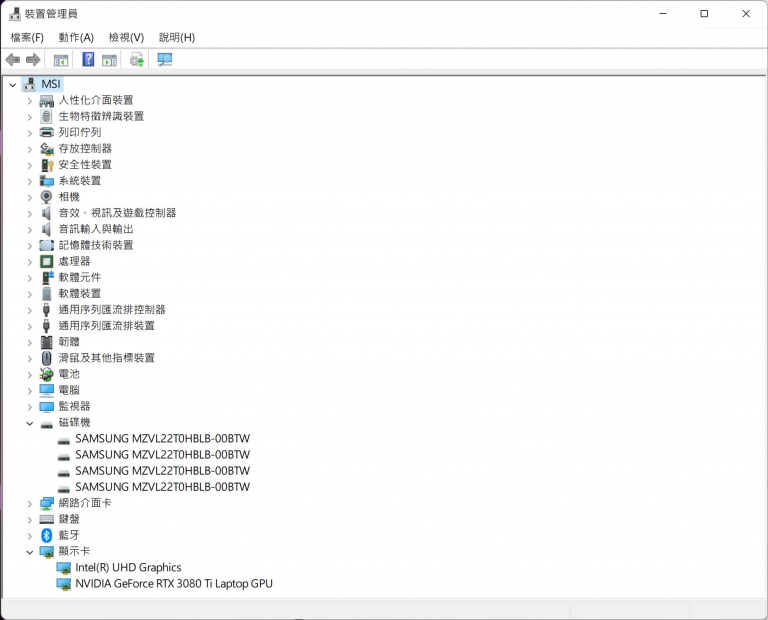The width and height of the screenshot is (768, 620).
Task: Toggle the console tree pane icon
Action: pos(61,60)
